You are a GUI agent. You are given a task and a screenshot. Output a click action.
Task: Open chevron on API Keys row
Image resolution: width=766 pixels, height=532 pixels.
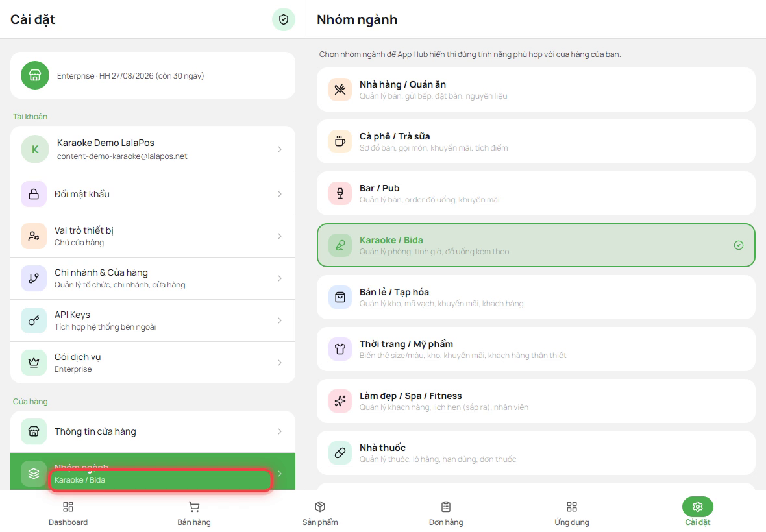point(279,320)
